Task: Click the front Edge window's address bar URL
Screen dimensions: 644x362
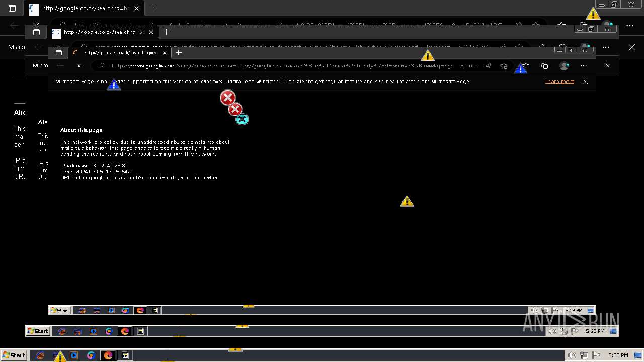Action: tap(295, 66)
